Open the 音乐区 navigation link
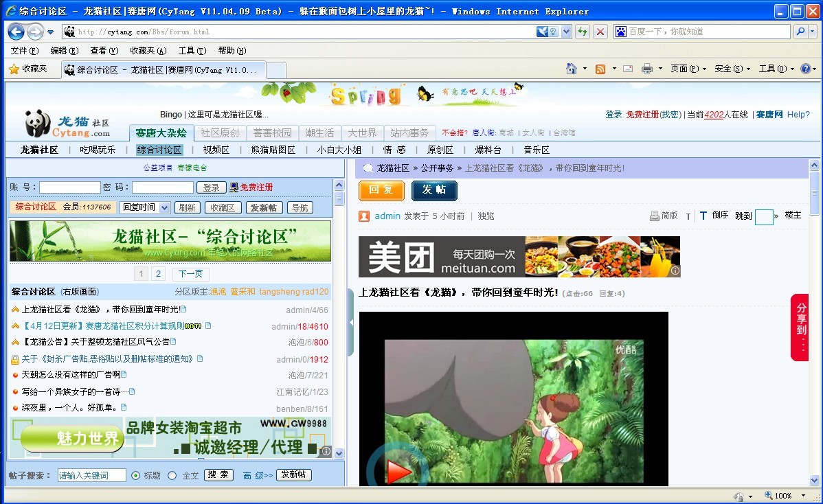The width and height of the screenshot is (823, 504). pos(537,150)
